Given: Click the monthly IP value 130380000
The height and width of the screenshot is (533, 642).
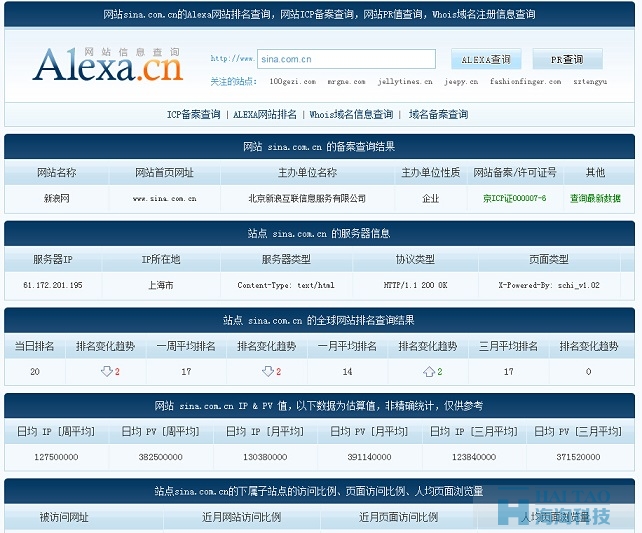Looking at the screenshot, I should (x=265, y=457).
